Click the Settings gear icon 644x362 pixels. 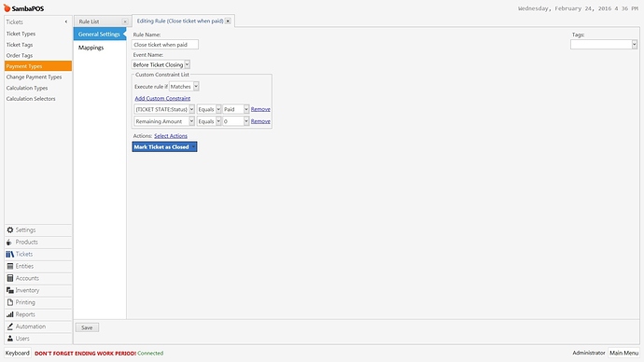coord(10,230)
